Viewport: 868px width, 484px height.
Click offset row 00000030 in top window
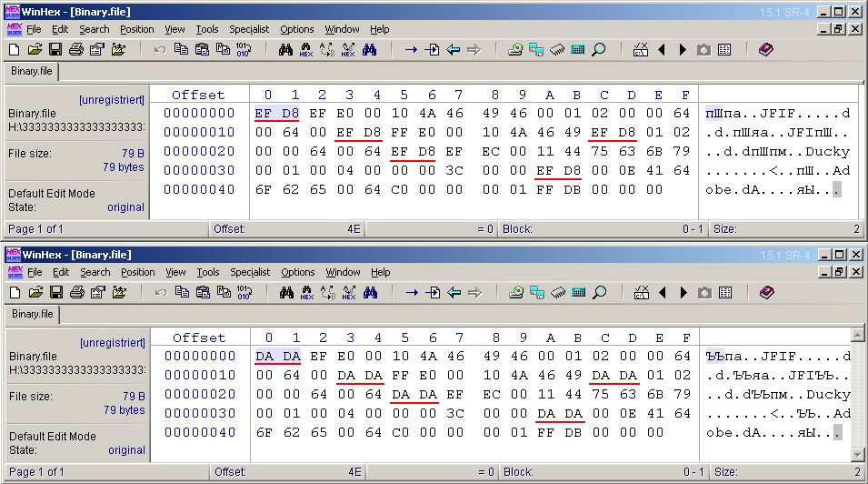(x=199, y=170)
